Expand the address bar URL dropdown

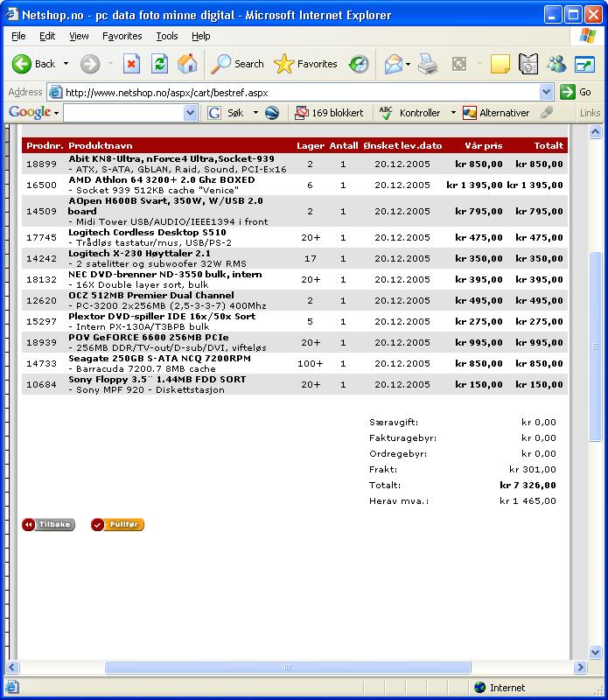click(547, 93)
